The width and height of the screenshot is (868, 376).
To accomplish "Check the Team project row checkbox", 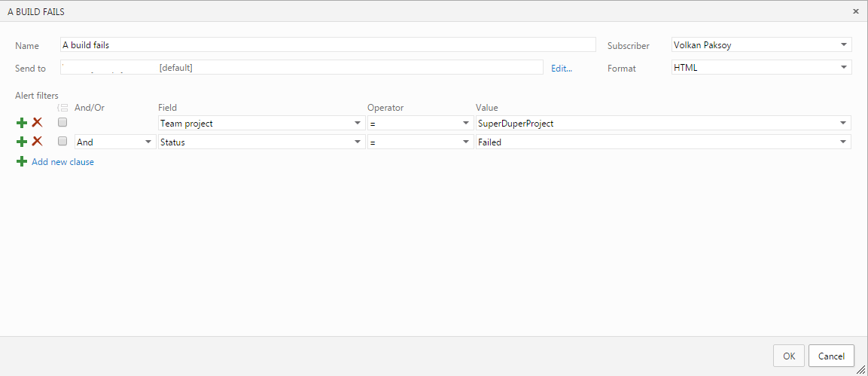I will coord(62,122).
